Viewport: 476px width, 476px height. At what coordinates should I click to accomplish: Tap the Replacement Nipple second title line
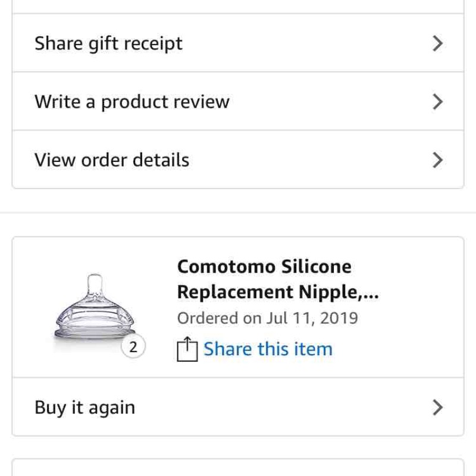point(278,292)
